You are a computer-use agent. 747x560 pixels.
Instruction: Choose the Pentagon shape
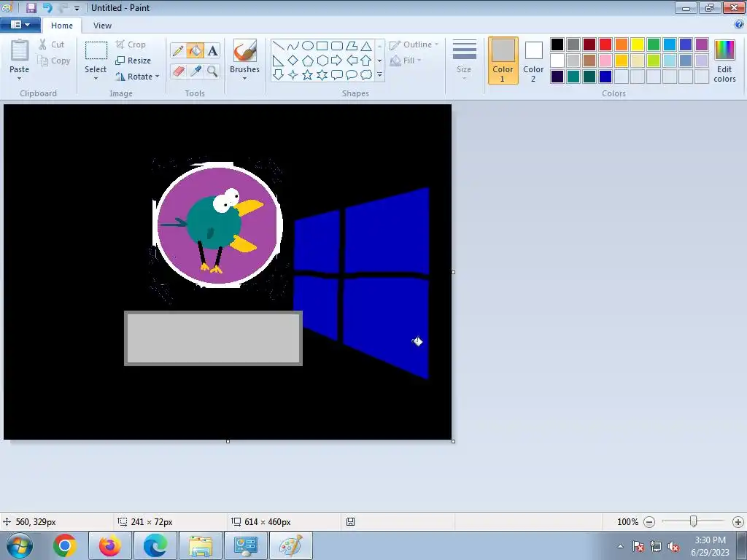pyautogui.click(x=308, y=61)
